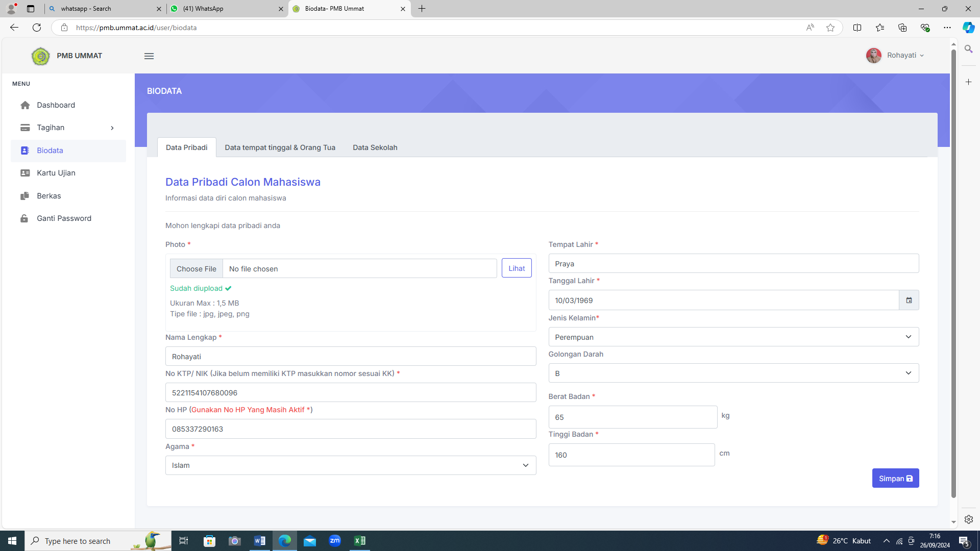Open Microsoft Excel from the taskbar

pyautogui.click(x=359, y=541)
